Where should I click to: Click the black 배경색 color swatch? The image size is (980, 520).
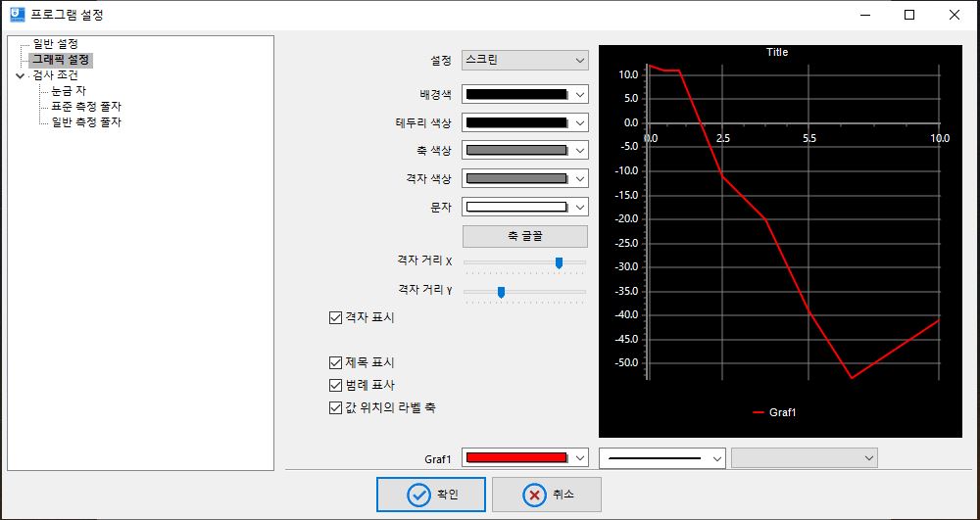tap(516, 95)
